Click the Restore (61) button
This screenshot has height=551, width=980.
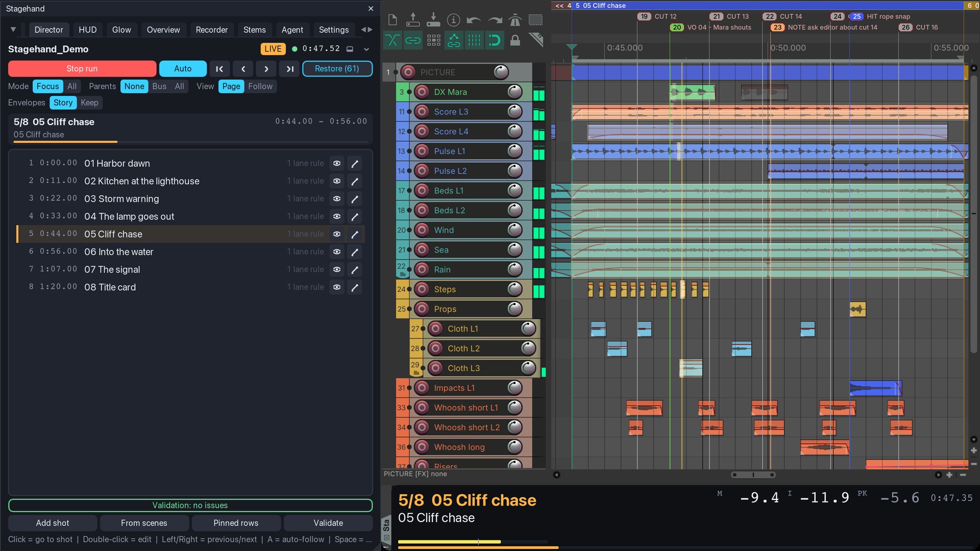coord(337,68)
